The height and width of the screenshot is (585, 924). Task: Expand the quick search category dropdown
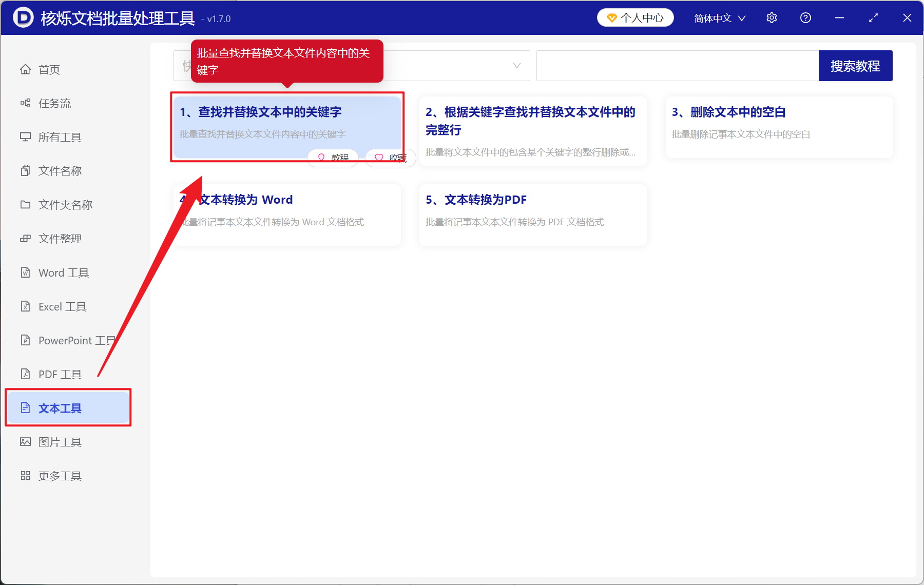tap(516, 66)
